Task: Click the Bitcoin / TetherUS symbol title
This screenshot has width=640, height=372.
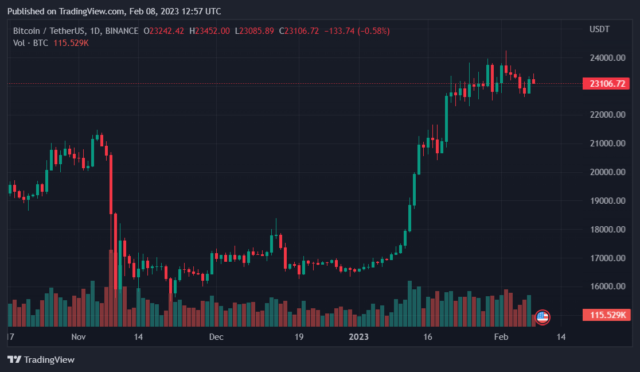Action: click(76, 31)
